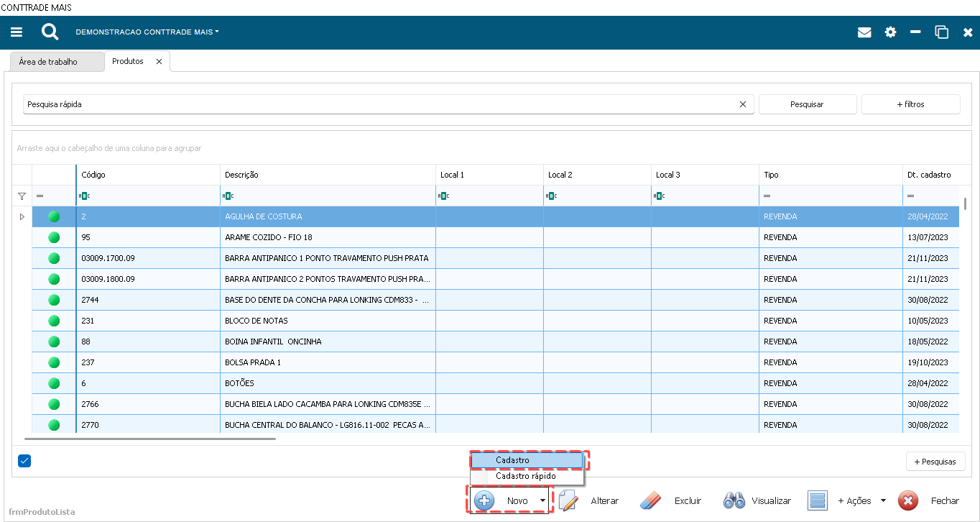Click the Fechar red X icon
This screenshot has height=522, width=980.
(x=908, y=500)
